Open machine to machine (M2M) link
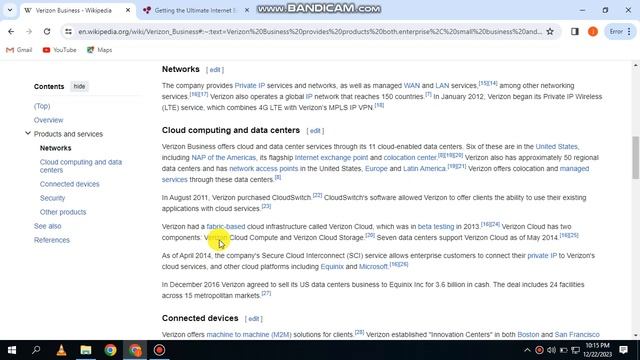The image size is (640, 360). point(249,334)
